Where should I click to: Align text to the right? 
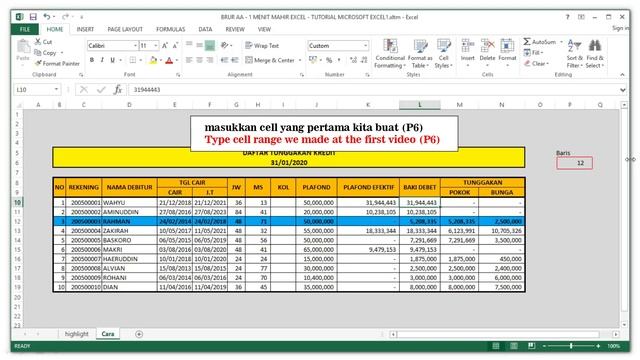pyautogui.click(x=210, y=60)
